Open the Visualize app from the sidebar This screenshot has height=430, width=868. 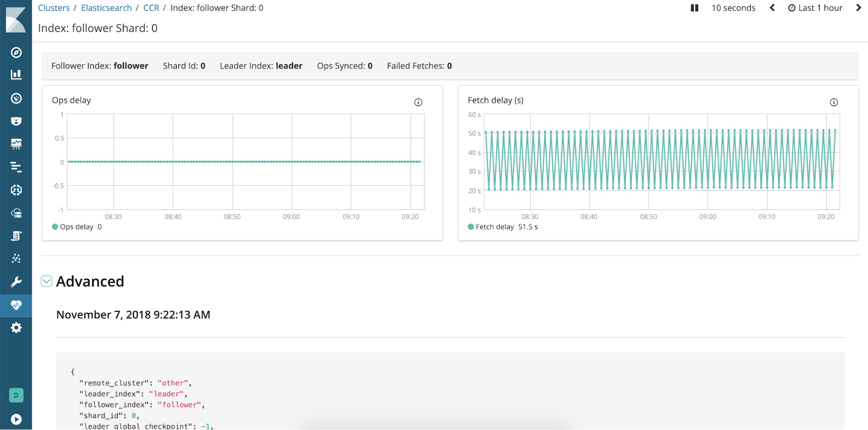[16, 74]
